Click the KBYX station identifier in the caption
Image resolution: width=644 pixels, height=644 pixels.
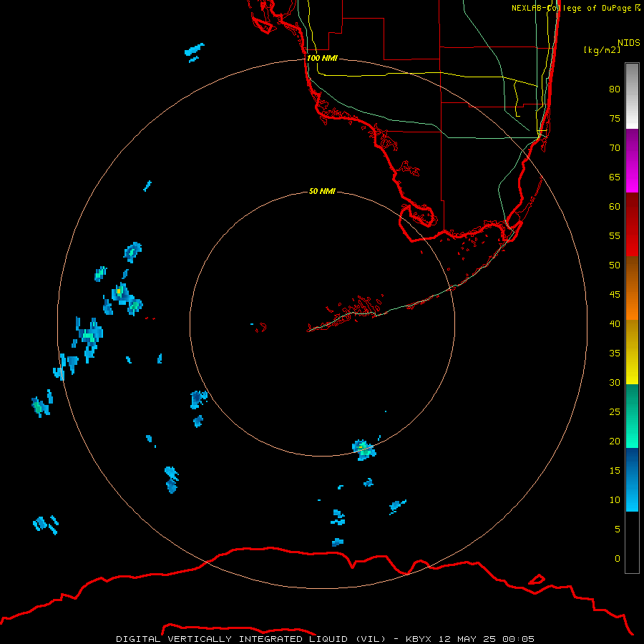[418, 639]
